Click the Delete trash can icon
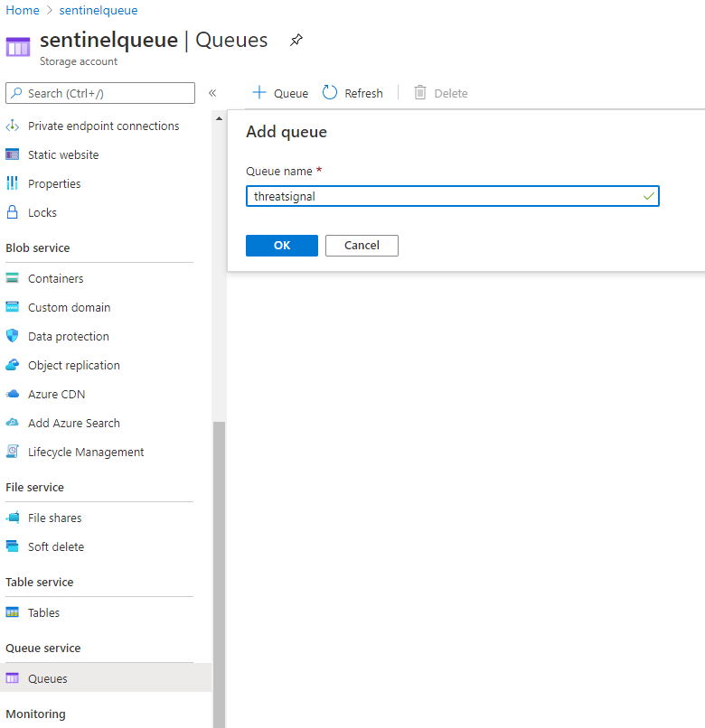Viewport: 705px width, 728px height. [x=420, y=92]
